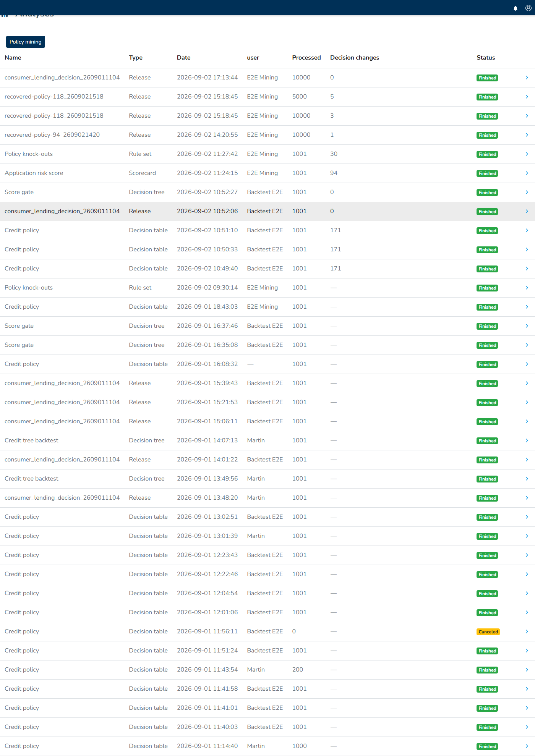Open chevron for recovered-policy-94_2609021420 row
This screenshot has height=756, width=535.
point(527,135)
